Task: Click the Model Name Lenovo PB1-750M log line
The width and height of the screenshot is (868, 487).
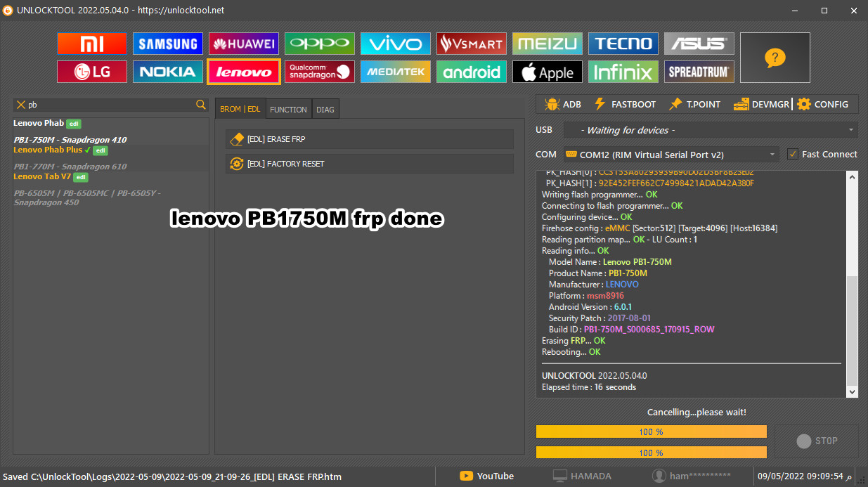Action: pos(610,262)
